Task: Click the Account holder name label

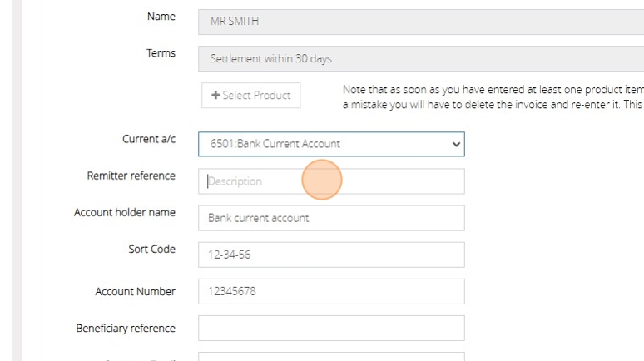Action: (125, 212)
